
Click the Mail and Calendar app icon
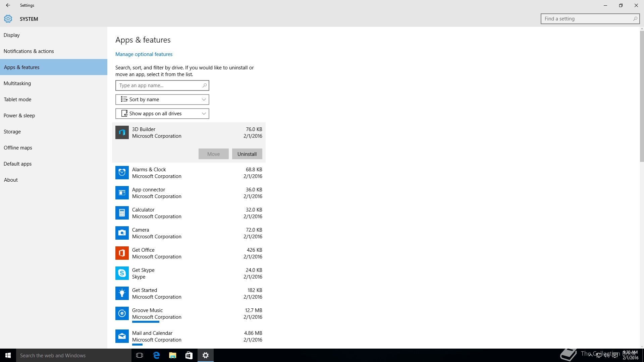[122, 336]
